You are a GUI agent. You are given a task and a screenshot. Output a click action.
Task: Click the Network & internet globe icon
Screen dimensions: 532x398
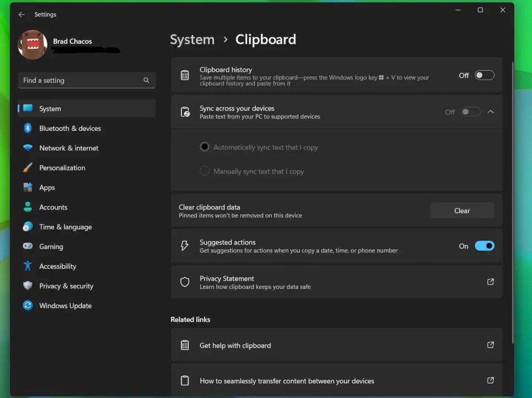29,148
